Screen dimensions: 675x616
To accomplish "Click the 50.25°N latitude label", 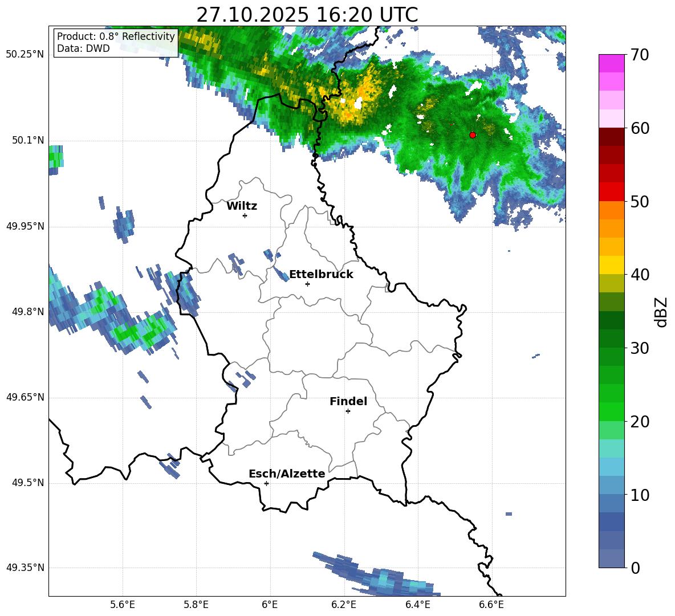I will pyautogui.click(x=25, y=55).
